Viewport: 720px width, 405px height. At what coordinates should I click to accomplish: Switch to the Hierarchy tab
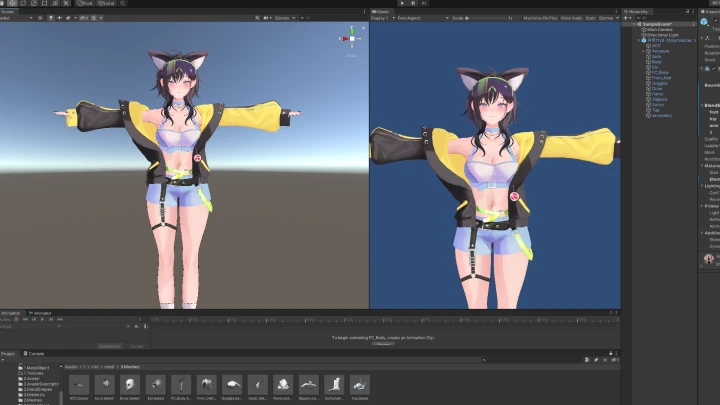[636, 11]
